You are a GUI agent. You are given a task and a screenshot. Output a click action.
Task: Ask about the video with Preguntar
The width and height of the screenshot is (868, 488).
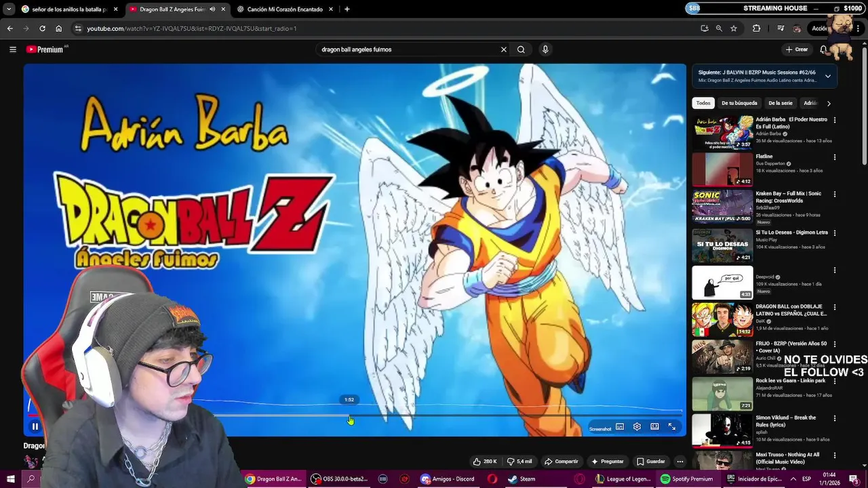tap(607, 462)
